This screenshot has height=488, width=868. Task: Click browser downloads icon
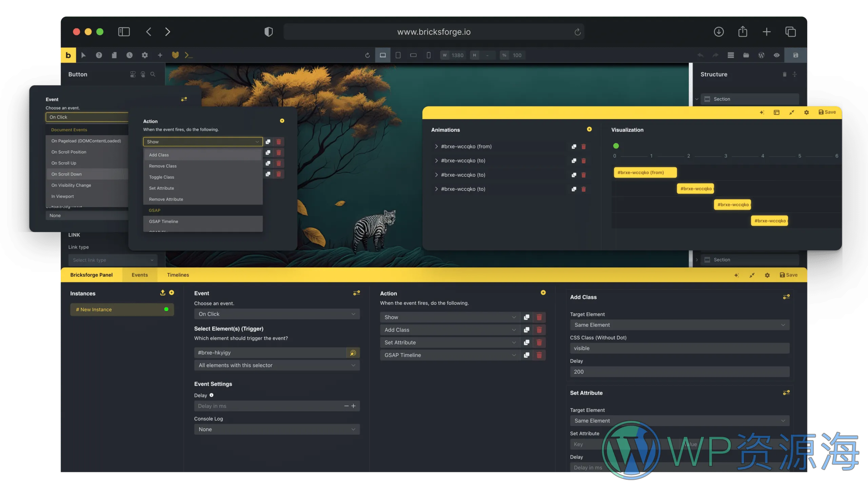pyautogui.click(x=719, y=32)
